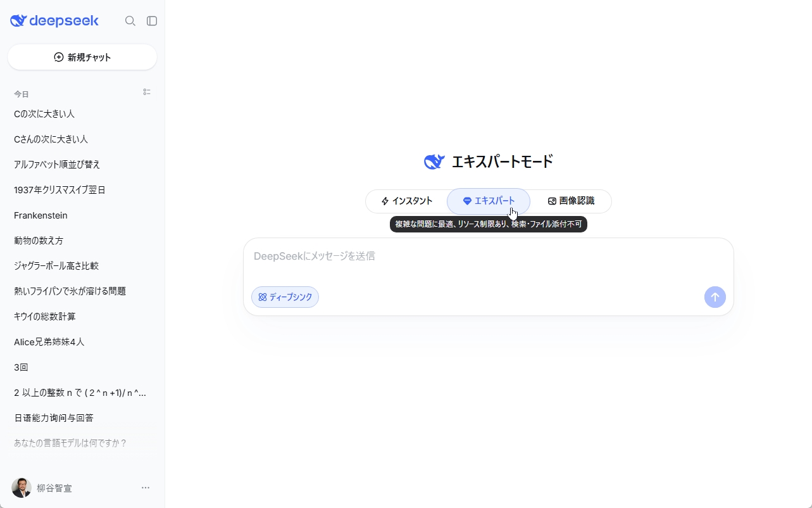This screenshot has width=812, height=508.
Task: Open the chat list multi-select icon beside 今日
Action: click(147, 92)
